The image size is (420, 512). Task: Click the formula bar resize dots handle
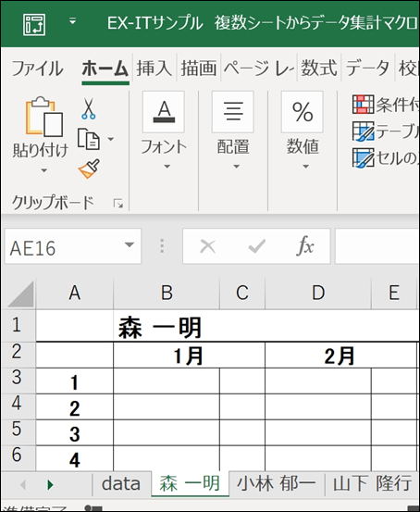click(162, 246)
